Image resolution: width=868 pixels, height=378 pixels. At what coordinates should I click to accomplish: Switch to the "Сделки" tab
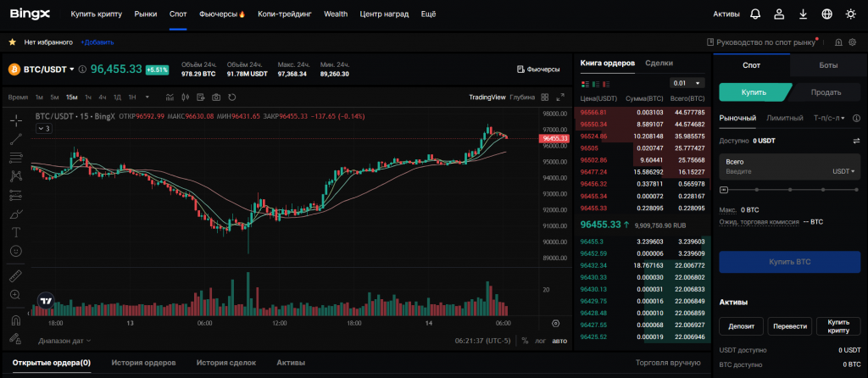tap(659, 63)
